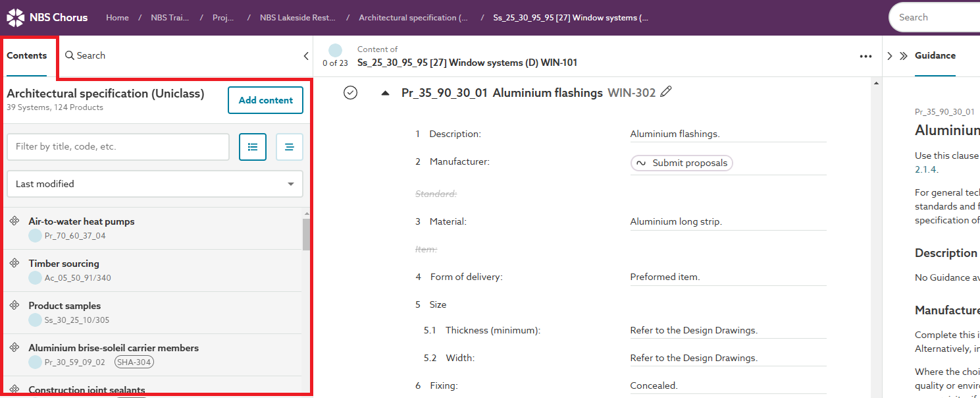This screenshot has height=398, width=980.
Task: Open the Last modified sort dropdown
Action: click(155, 184)
